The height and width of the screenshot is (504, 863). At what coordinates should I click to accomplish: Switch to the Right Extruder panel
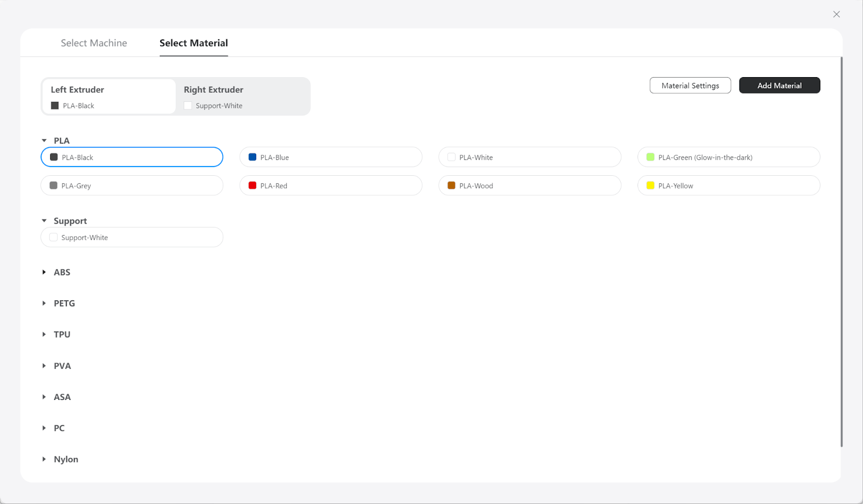242,96
